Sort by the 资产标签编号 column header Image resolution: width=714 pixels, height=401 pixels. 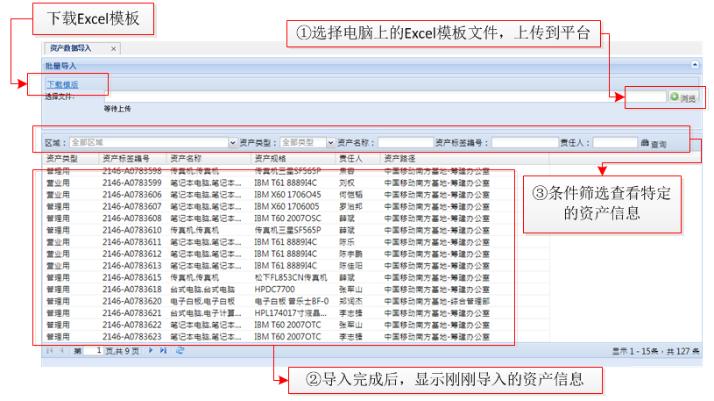(x=133, y=158)
